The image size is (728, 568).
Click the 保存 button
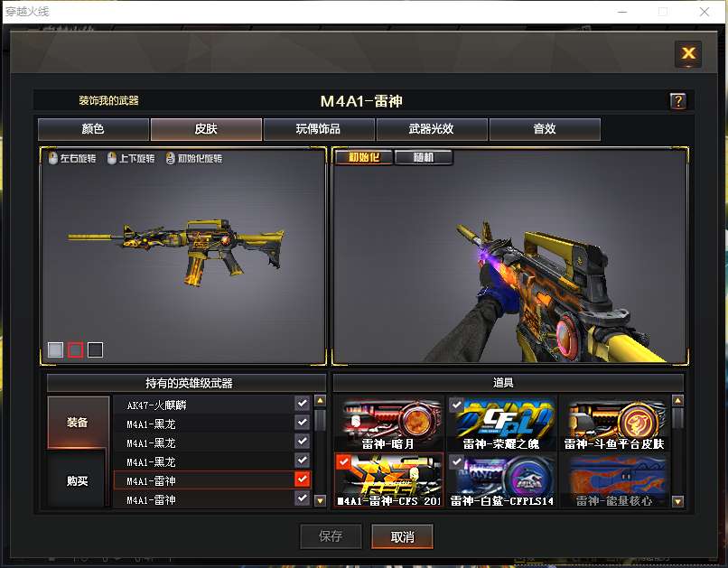tap(331, 536)
